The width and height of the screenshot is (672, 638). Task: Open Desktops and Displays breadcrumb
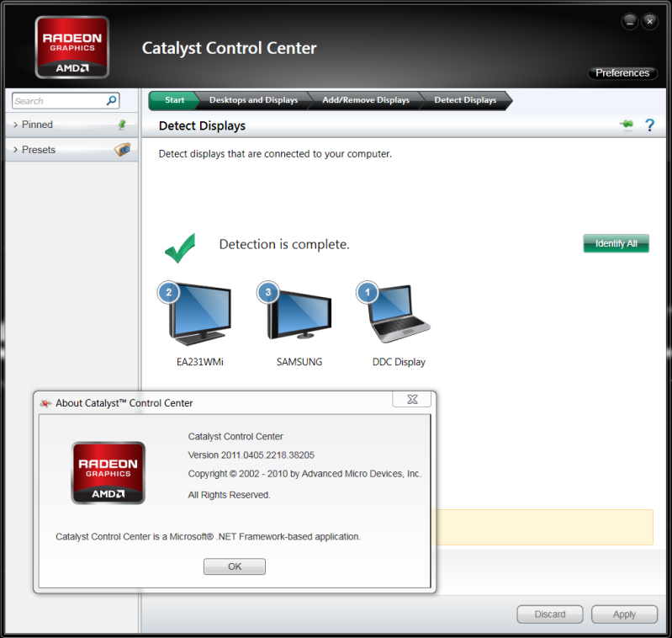pyautogui.click(x=253, y=100)
